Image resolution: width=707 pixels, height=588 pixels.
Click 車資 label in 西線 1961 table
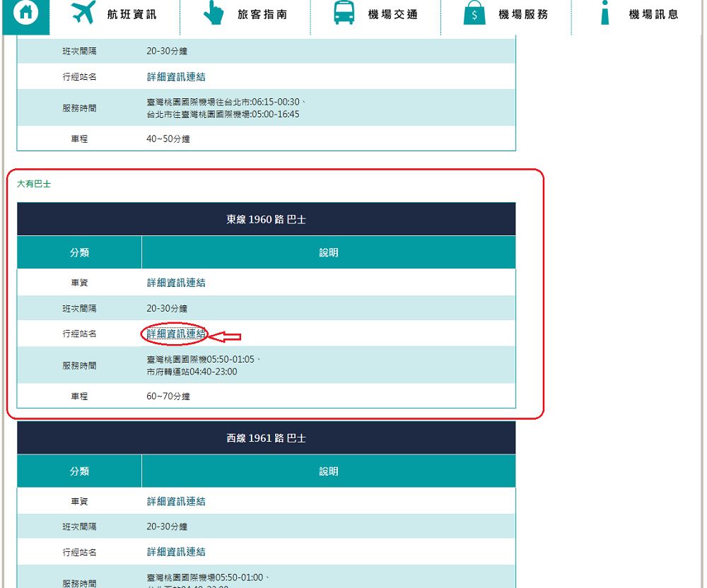(79, 502)
